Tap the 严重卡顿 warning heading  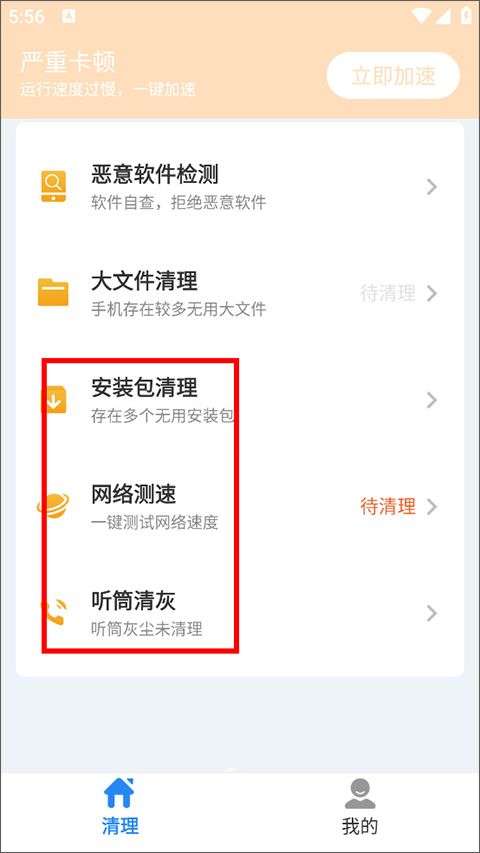click(x=68, y=63)
